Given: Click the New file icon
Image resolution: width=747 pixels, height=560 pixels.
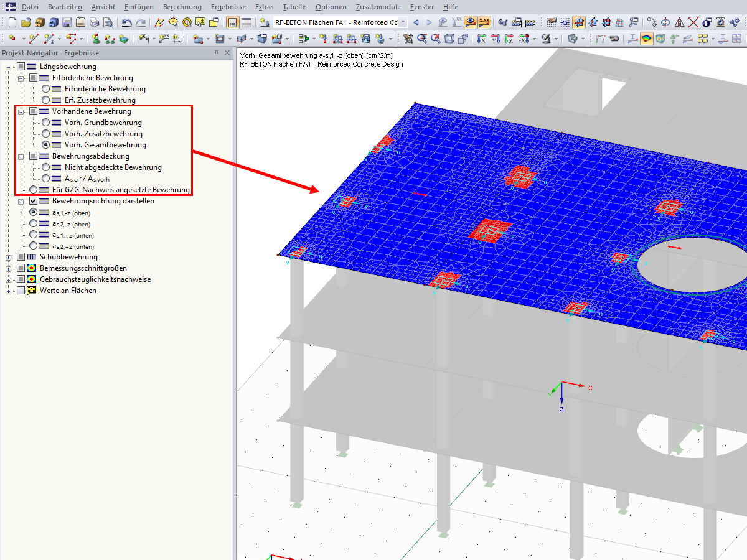Looking at the screenshot, I should tap(12, 22).
